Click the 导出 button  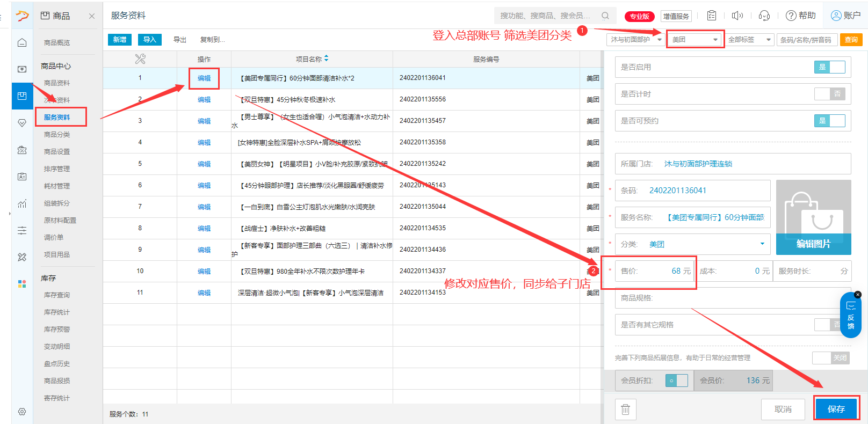(x=180, y=40)
